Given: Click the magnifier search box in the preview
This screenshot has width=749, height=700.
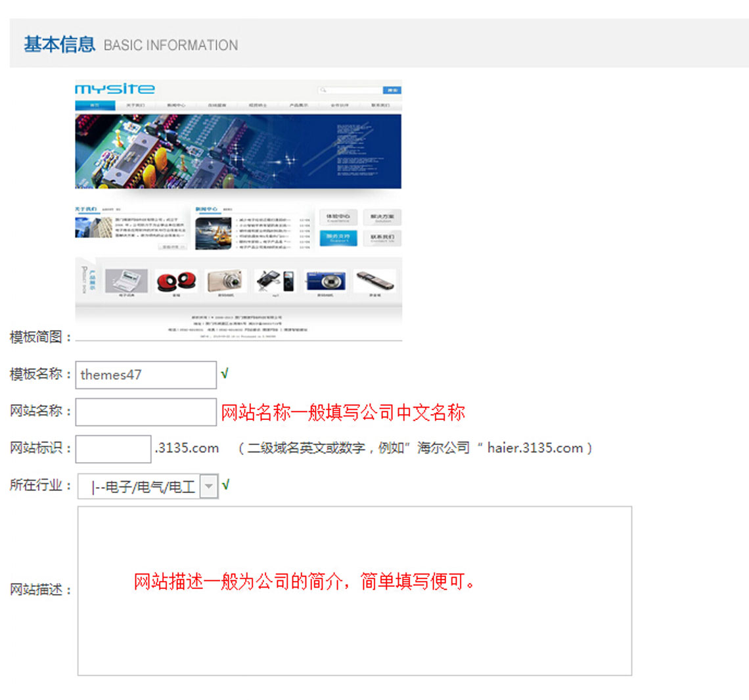Looking at the screenshot, I should [x=352, y=90].
